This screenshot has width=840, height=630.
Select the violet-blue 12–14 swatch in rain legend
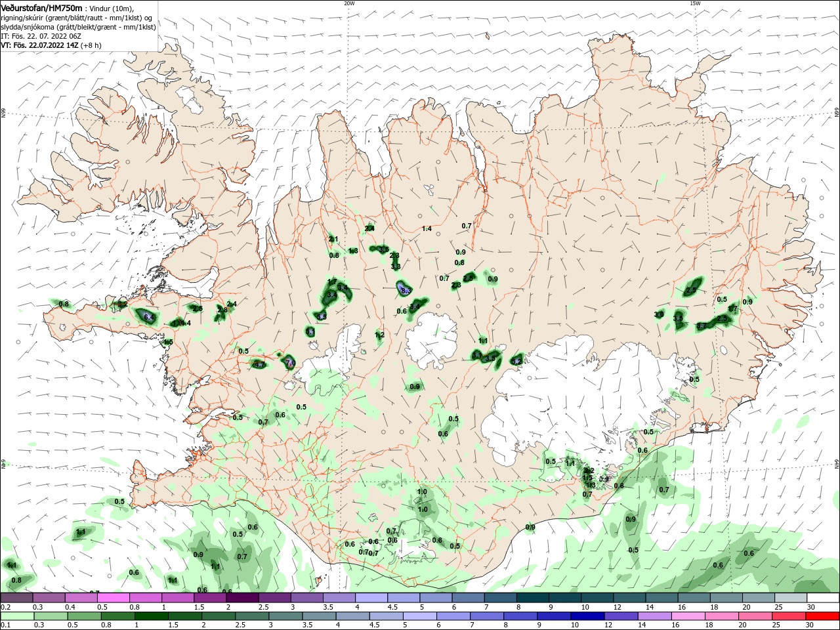click(621, 616)
